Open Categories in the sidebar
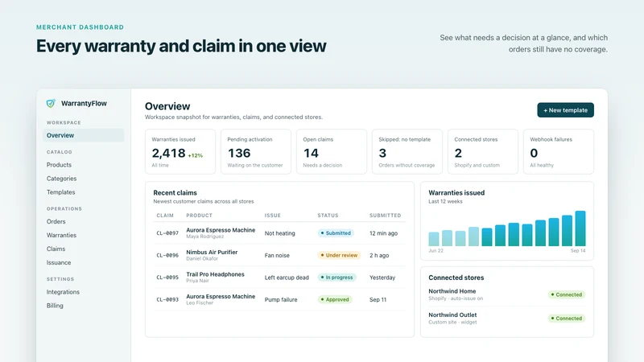The width and height of the screenshot is (644, 362). pos(62,179)
